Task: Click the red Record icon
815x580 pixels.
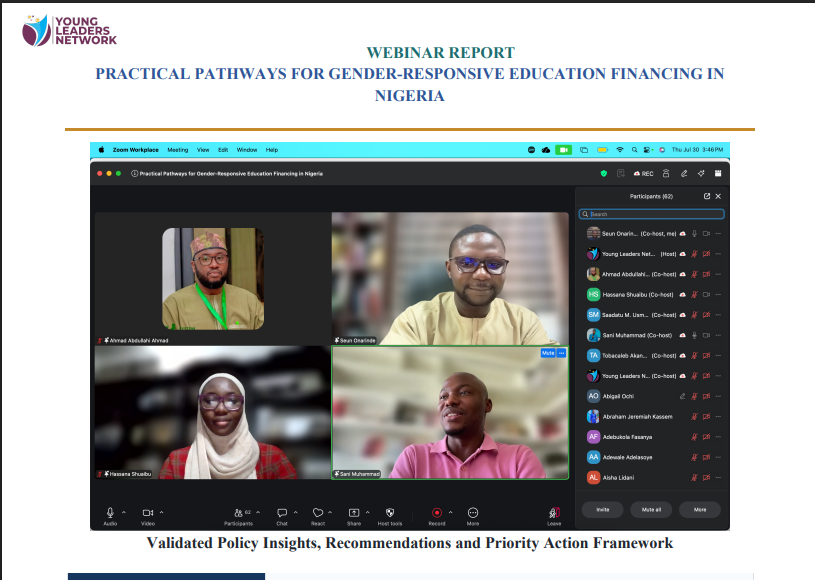Action: tap(437, 512)
